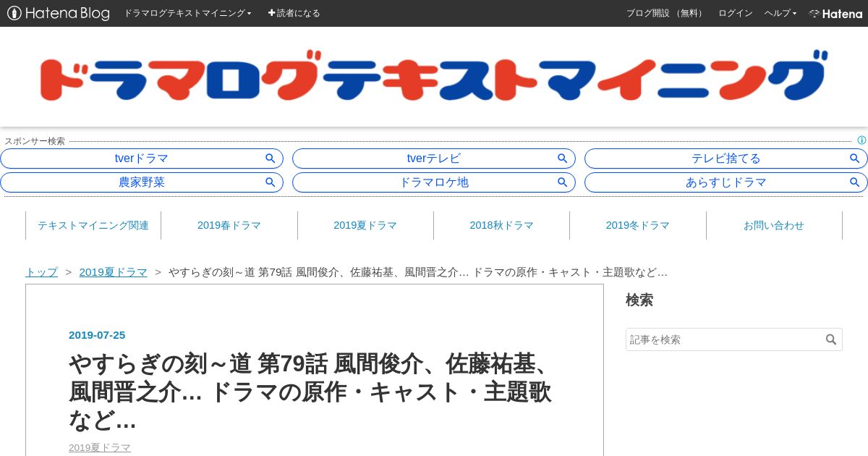Image resolution: width=868 pixels, height=456 pixels.
Task: Expand the ヘルプ dropdown menu
Action: (x=780, y=13)
